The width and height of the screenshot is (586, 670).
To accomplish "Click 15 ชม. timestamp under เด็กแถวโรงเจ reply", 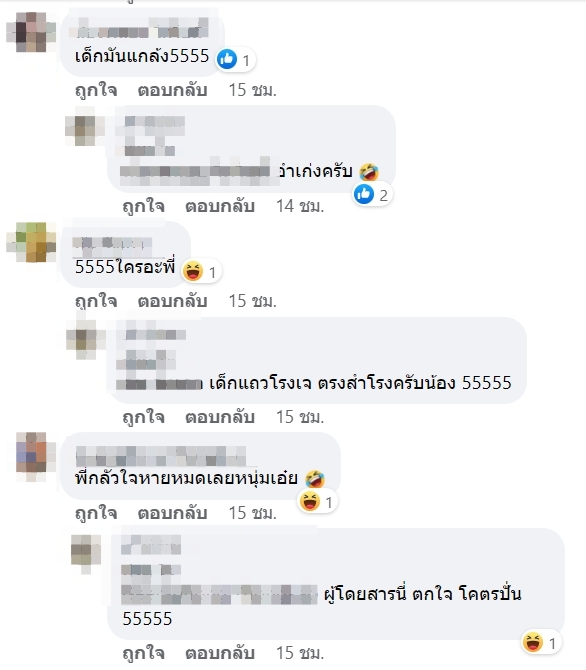I will click(300, 417).
